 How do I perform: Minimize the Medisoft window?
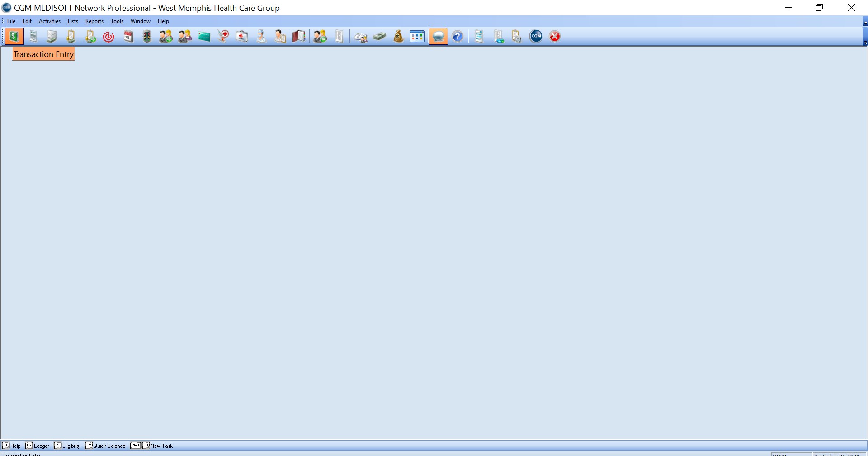[788, 8]
